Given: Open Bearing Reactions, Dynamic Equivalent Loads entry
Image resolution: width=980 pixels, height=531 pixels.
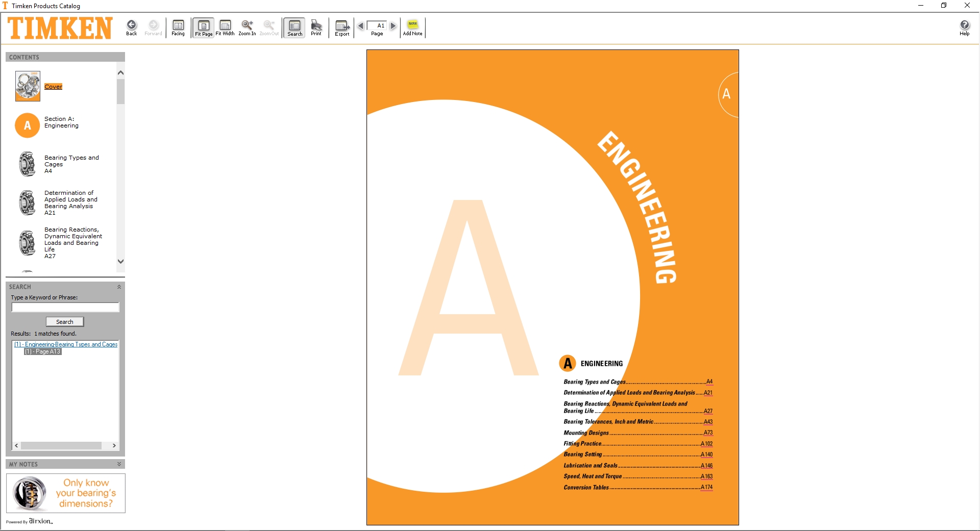Looking at the screenshot, I should point(73,243).
